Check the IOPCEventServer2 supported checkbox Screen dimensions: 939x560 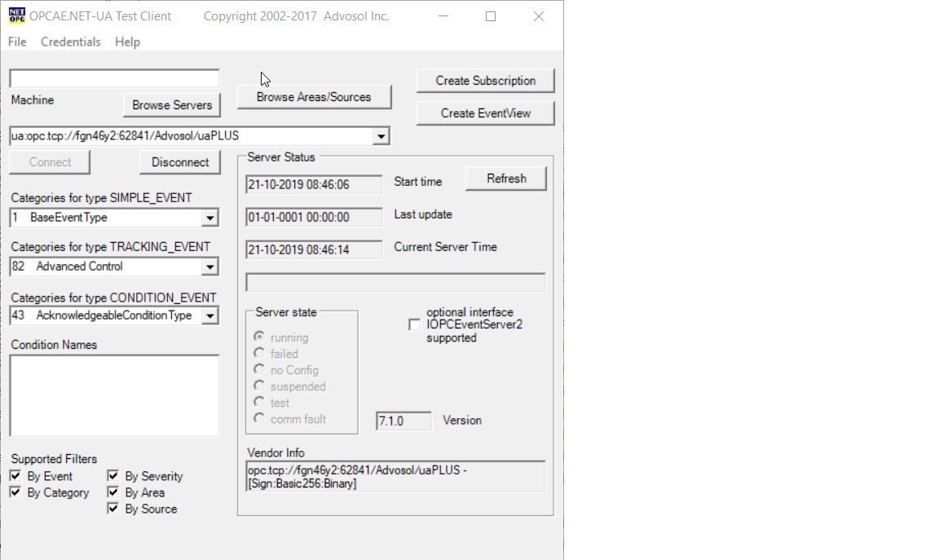pyautogui.click(x=415, y=324)
